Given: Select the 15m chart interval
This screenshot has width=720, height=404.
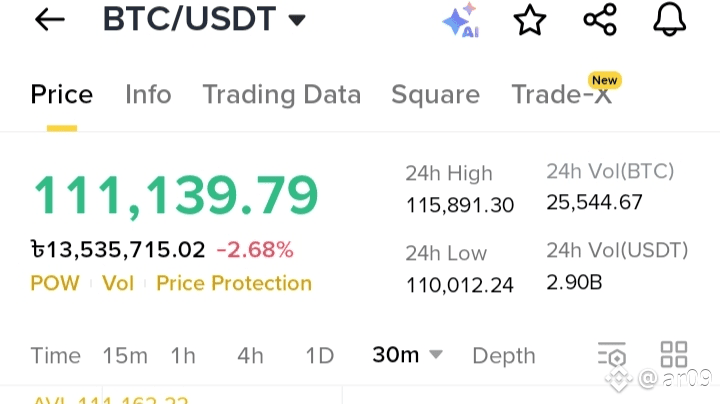Looking at the screenshot, I should [125, 356].
